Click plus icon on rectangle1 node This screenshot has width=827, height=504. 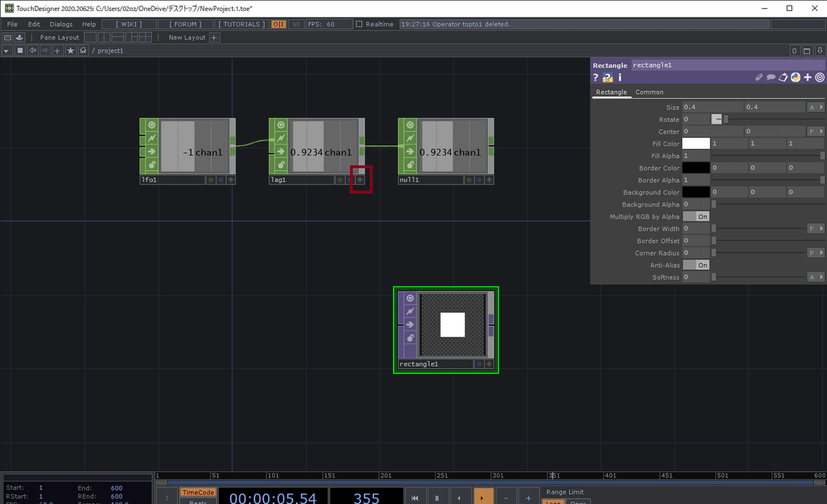click(489, 364)
